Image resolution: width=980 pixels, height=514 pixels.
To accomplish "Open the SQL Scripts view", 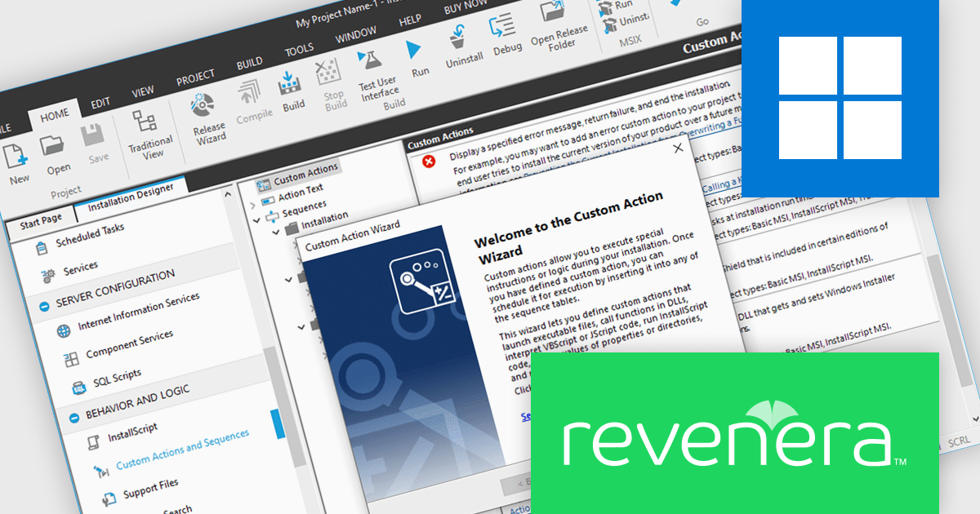I will pyautogui.click(x=116, y=378).
